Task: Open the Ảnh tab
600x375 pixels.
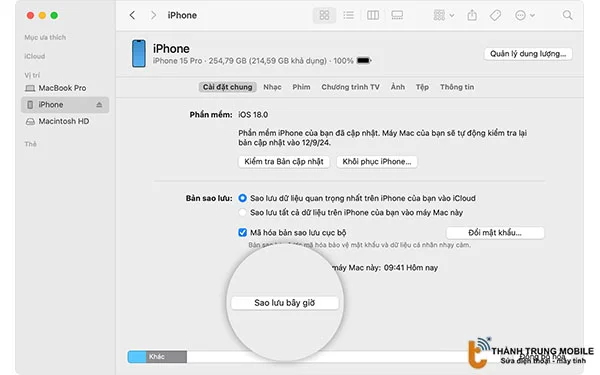Action: (398, 87)
